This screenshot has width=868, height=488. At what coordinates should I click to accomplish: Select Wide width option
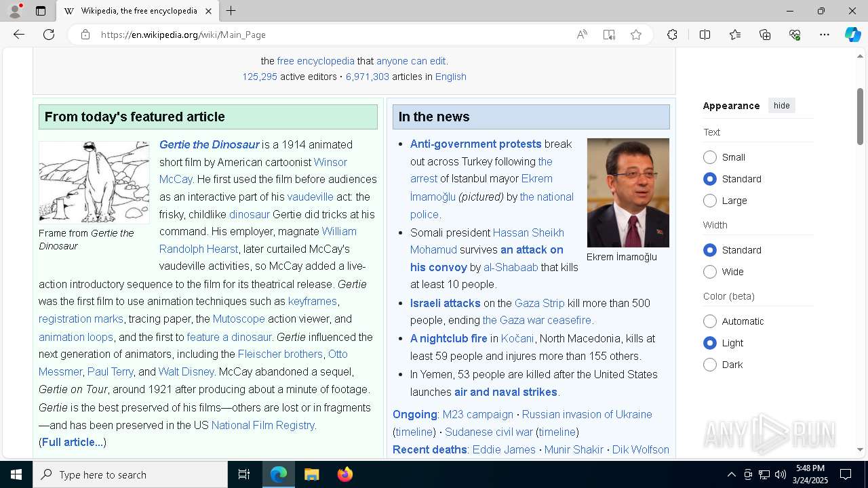(x=710, y=272)
